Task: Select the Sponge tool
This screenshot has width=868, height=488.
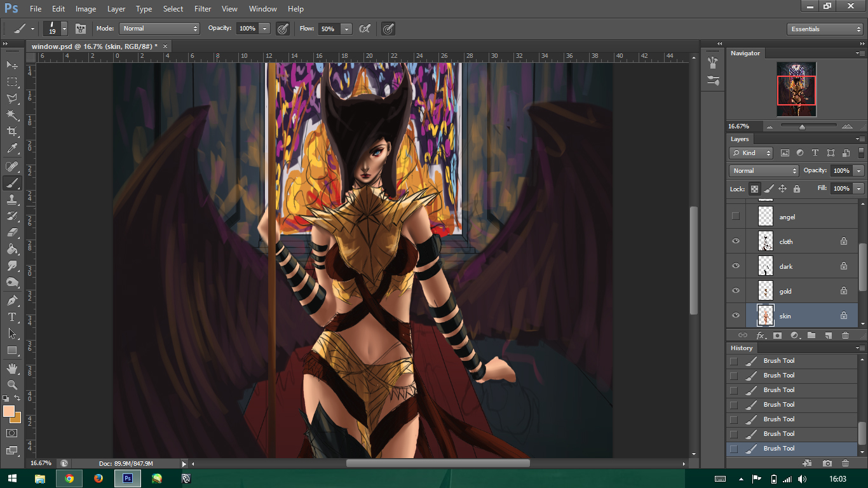Action: pyautogui.click(x=12, y=282)
